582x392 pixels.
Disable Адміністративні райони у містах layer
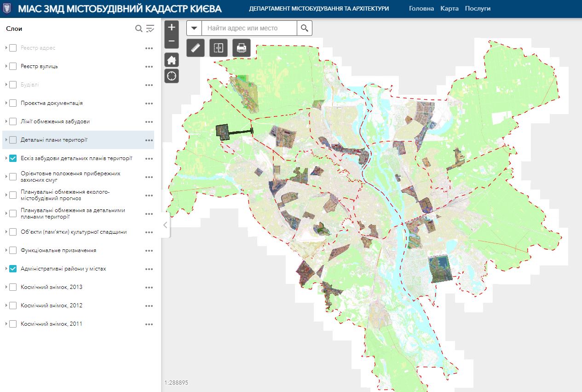point(13,269)
